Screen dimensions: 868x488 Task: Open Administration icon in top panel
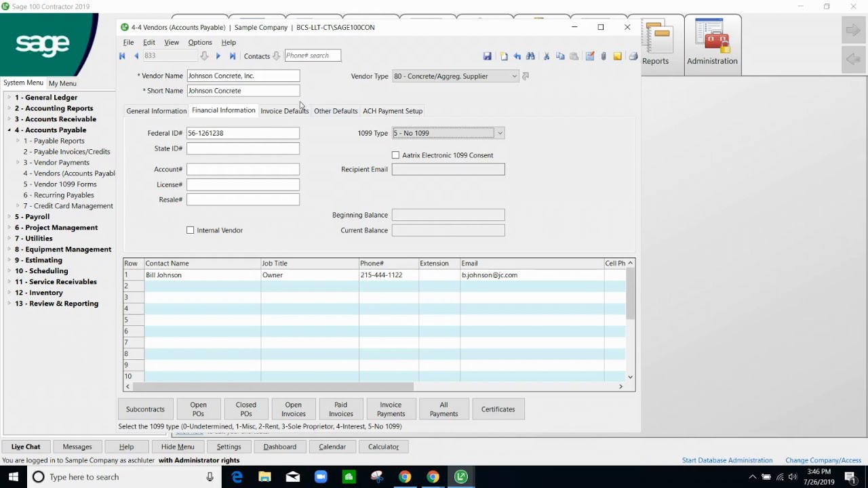pos(712,43)
